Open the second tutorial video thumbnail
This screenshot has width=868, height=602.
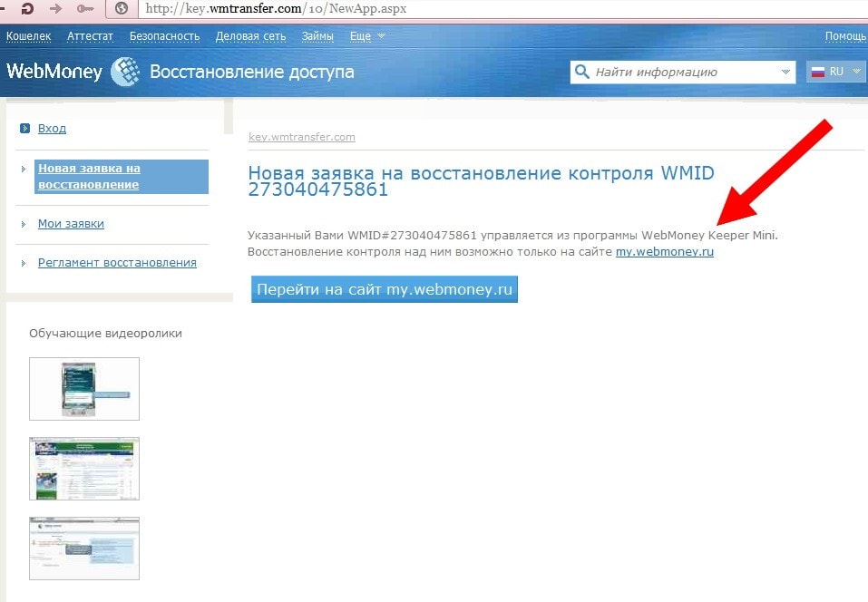[x=84, y=469]
